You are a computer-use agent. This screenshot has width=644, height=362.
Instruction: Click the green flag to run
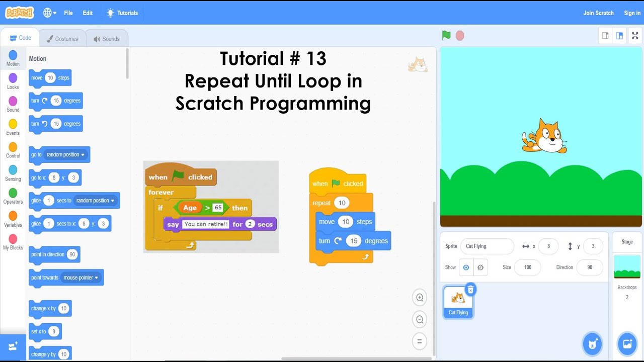(x=446, y=36)
